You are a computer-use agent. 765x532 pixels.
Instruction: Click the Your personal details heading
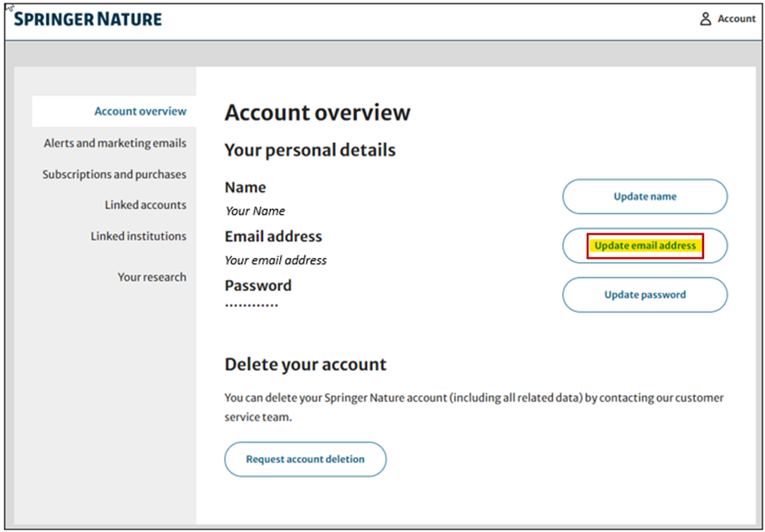pos(310,150)
